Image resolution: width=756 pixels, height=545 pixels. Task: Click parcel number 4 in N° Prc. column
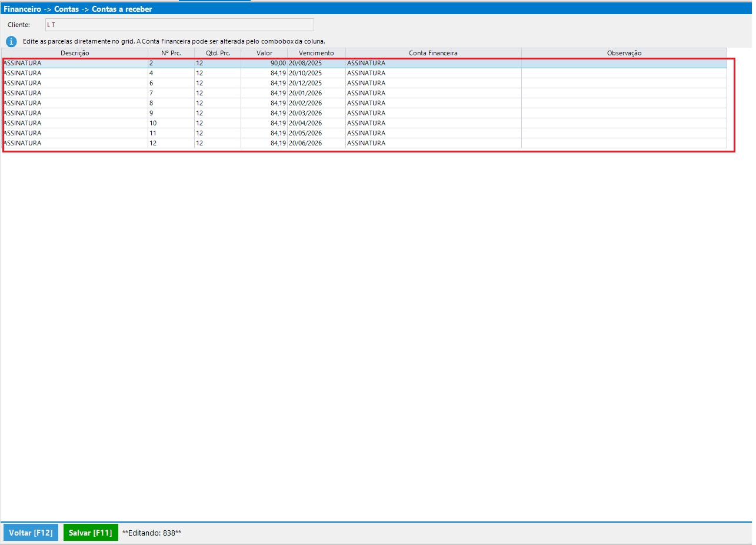171,73
